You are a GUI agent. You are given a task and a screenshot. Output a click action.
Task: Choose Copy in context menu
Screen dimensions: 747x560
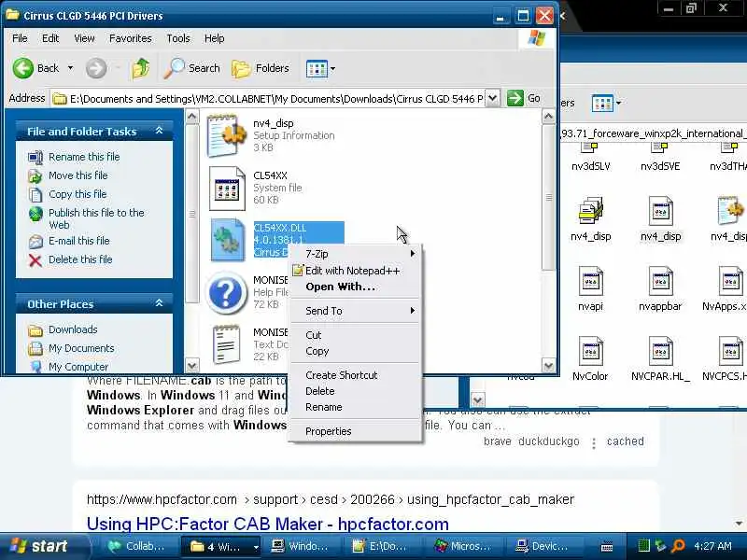pos(356,351)
